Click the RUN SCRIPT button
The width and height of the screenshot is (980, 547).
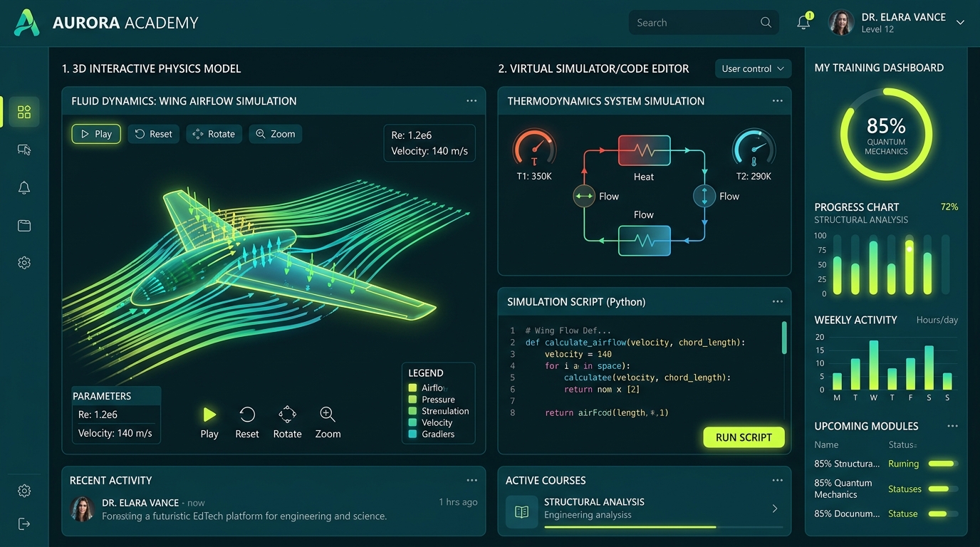tap(744, 437)
